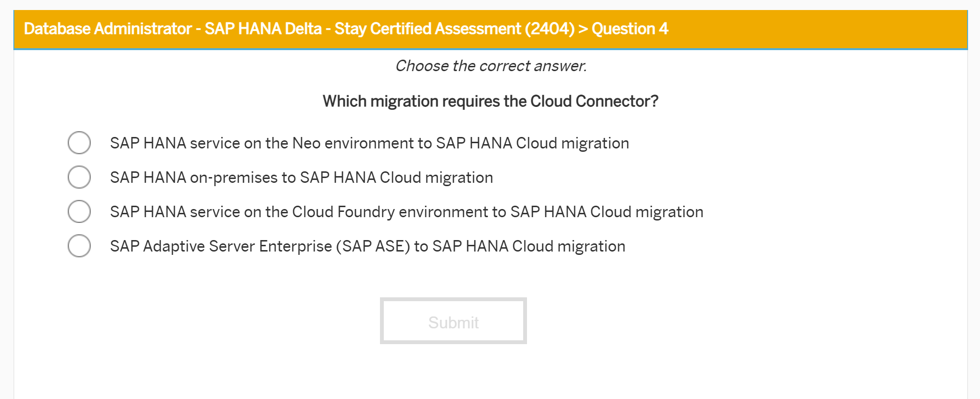The height and width of the screenshot is (399, 980).
Task: Click the word 'Submit' inside the button
Action: coord(453,322)
